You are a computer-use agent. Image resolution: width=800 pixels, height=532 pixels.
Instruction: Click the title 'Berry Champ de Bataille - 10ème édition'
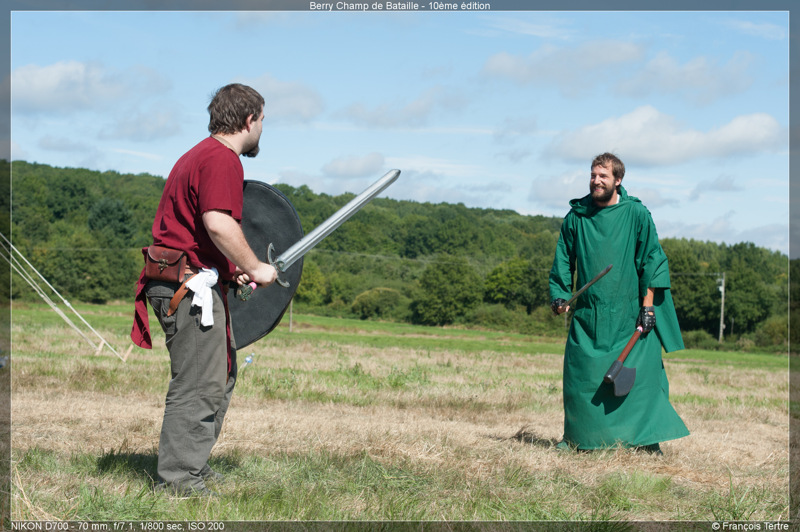point(400,6)
